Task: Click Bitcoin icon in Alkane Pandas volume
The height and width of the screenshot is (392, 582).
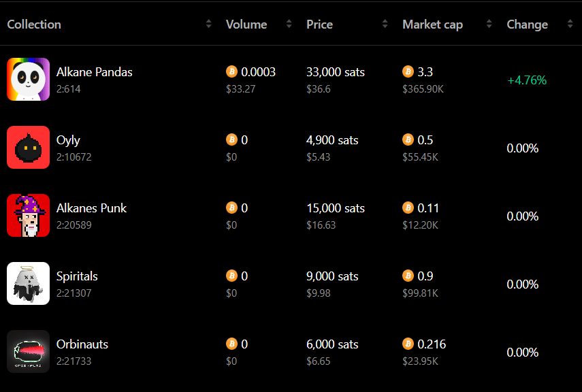Action: [x=231, y=71]
